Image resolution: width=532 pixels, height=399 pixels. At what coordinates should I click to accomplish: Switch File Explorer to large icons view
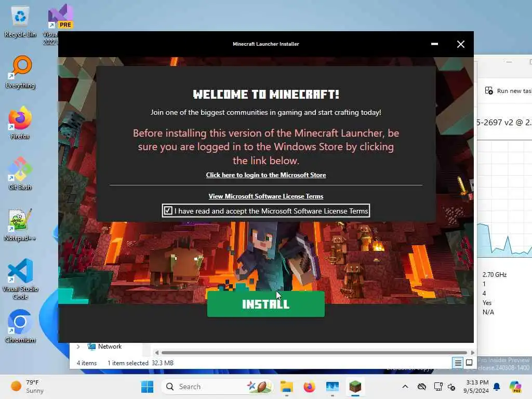click(x=469, y=363)
